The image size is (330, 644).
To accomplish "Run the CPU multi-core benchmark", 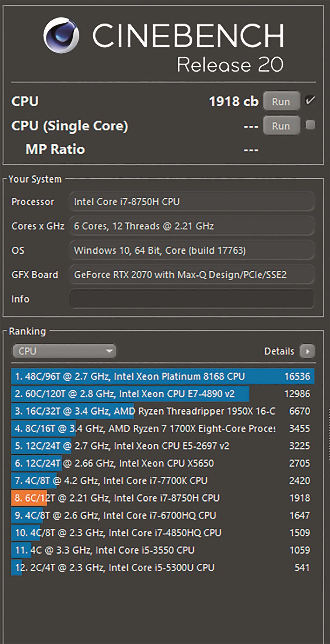I will 281,101.
